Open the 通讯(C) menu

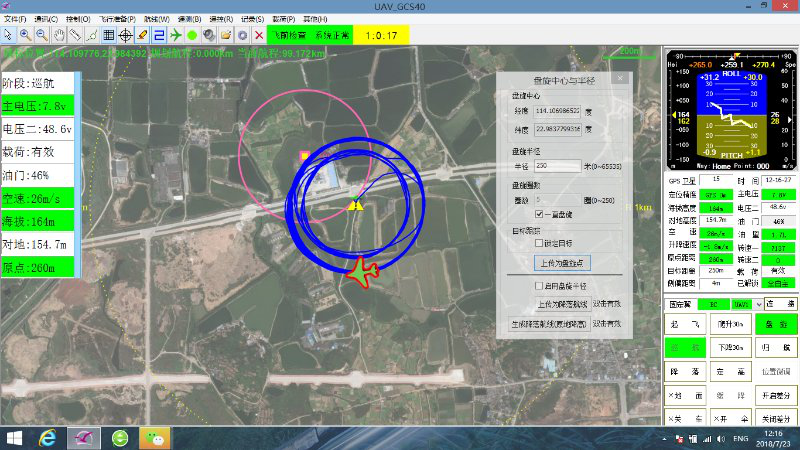click(45, 19)
